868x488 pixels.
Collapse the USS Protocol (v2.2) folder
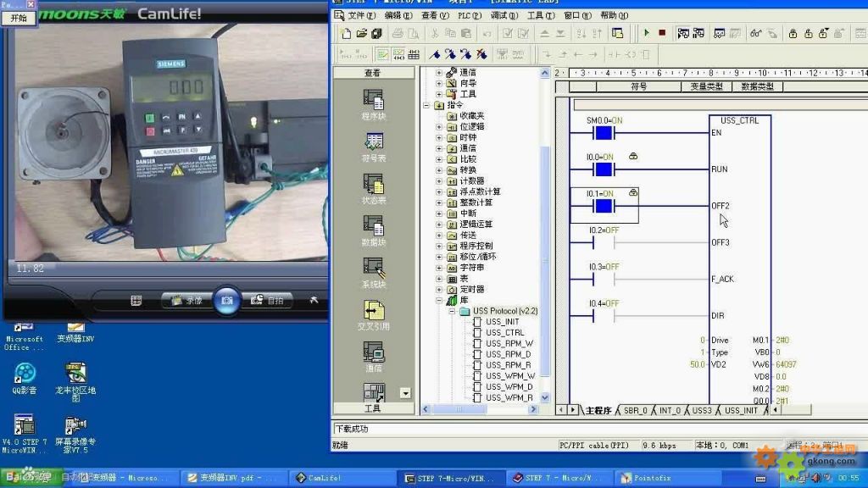pos(452,312)
